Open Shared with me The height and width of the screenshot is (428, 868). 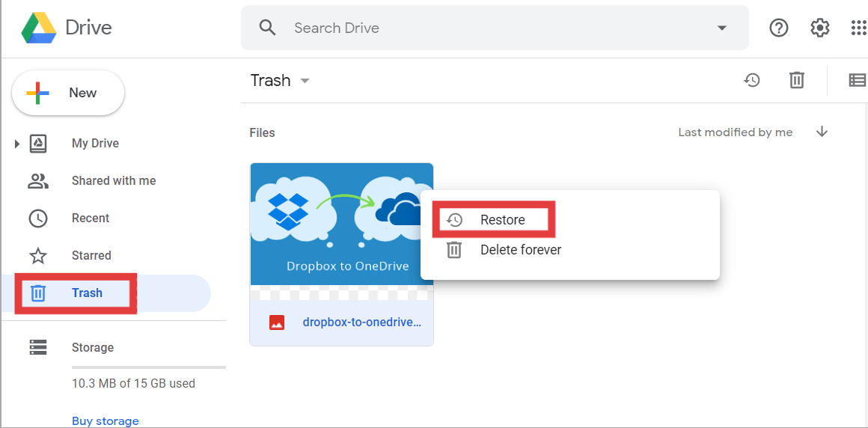click(x=113, y=181)
